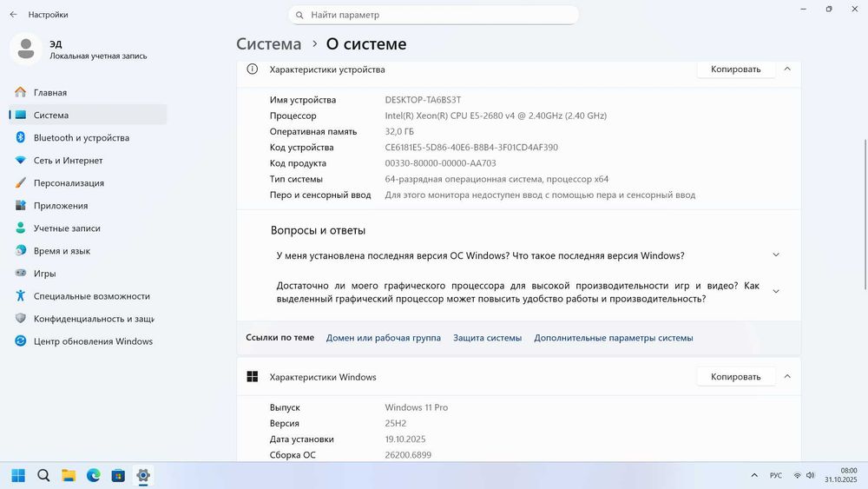
Task: Collapse the Характеристики Windows section
Action: (787, 377)
